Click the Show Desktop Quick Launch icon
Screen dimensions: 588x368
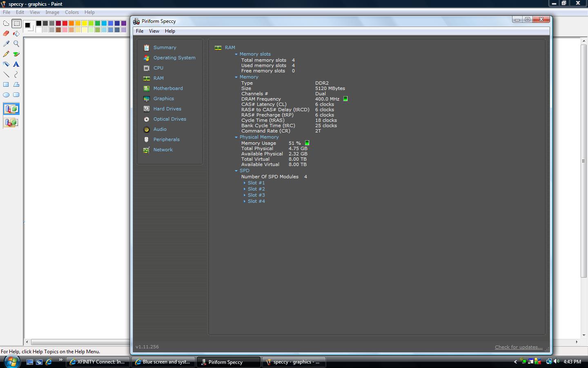[29, 362]
